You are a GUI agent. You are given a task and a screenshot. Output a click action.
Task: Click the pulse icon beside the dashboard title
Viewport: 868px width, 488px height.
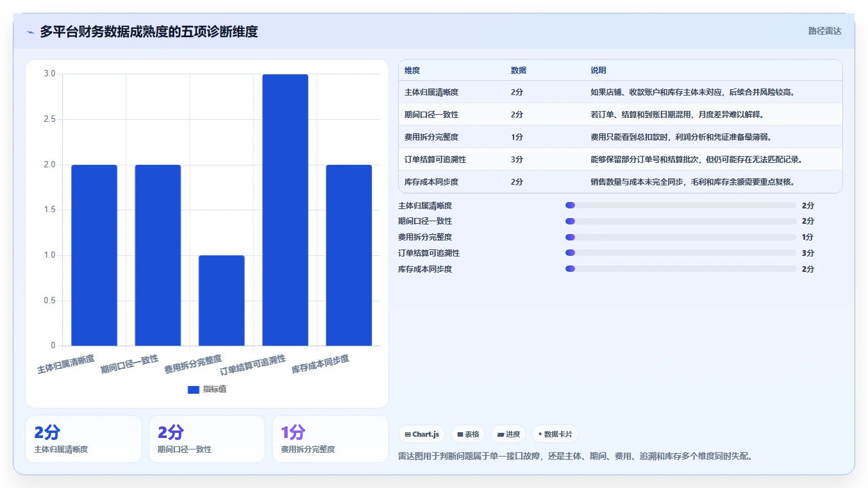pyautogui.click(x=31, y=32)
